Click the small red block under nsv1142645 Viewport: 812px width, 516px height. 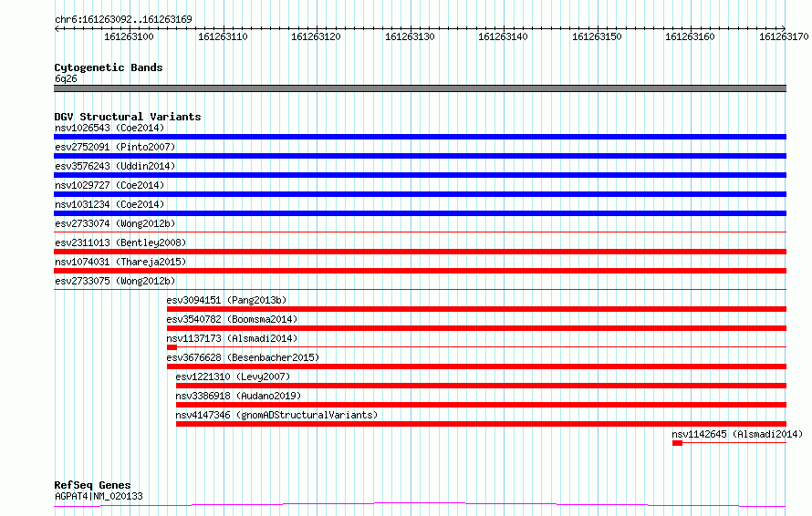tap(677, 443)
